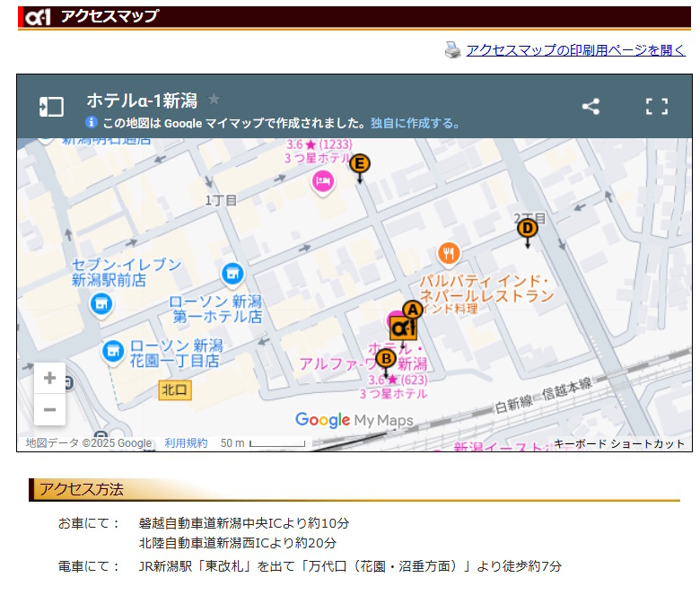
Task: Click the 3.6★(623) rating text
Action: (x=398, y=380)
